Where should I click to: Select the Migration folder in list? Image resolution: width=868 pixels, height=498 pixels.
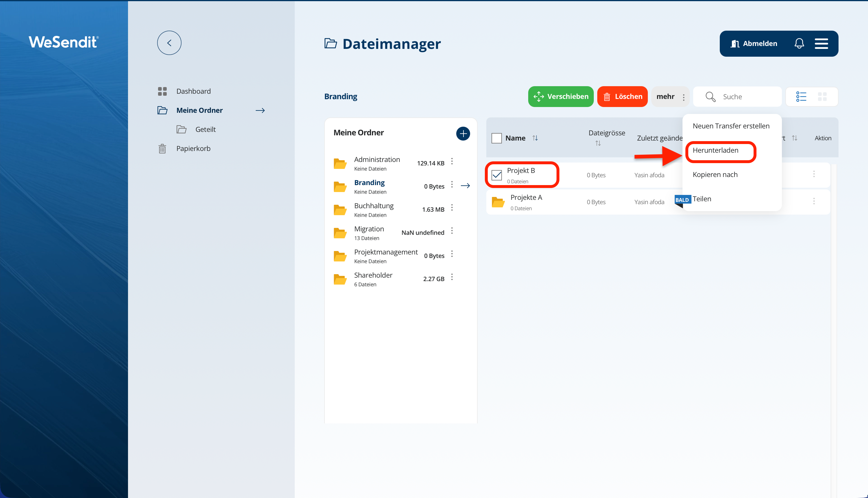tap(369, 229)
